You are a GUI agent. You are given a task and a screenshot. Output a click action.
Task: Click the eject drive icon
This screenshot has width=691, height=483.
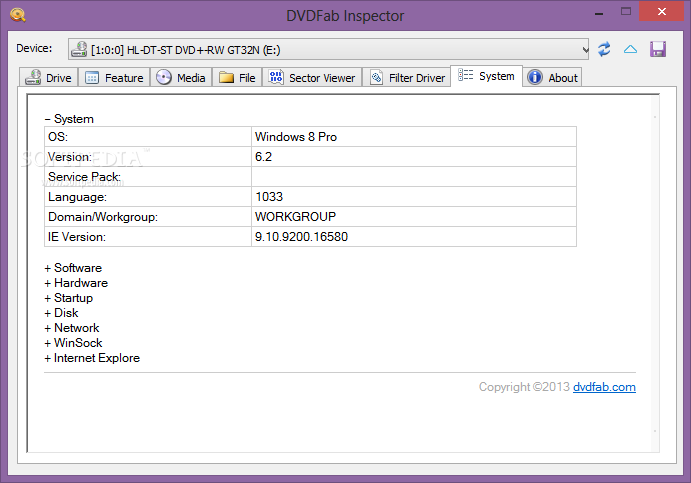(631, 49)
